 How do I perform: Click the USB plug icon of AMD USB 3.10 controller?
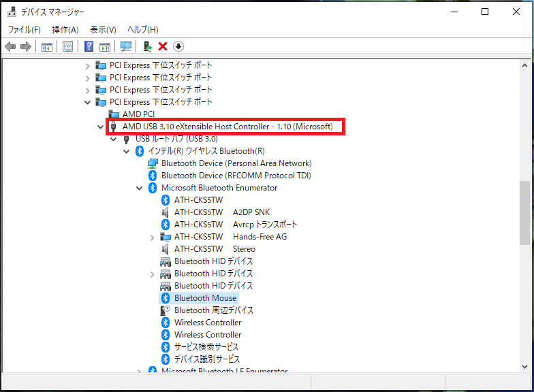click(114, 127)
